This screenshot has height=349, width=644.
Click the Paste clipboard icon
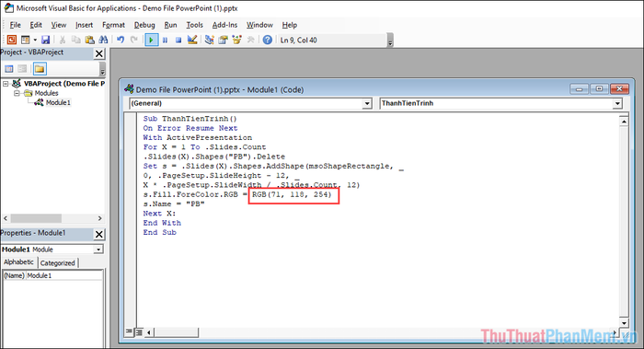pos(89,40)
